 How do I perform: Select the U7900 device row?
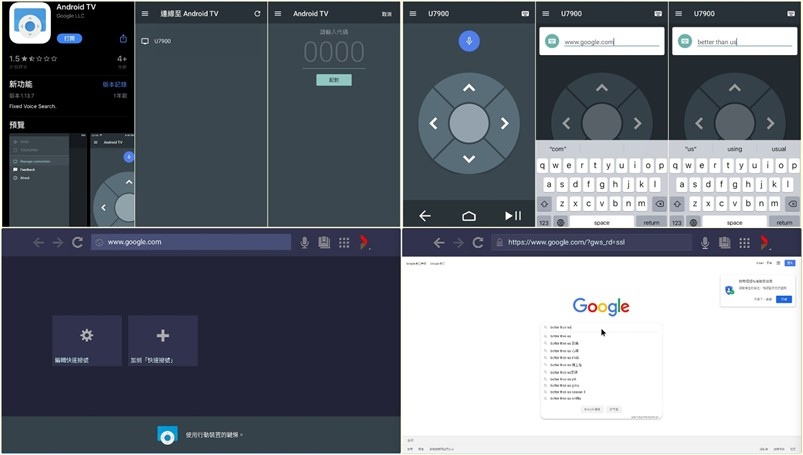pos(201,41)
